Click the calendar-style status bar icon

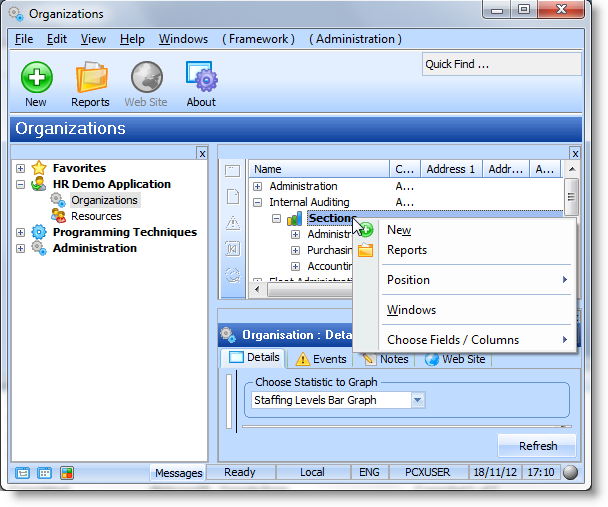pos(45,473)
